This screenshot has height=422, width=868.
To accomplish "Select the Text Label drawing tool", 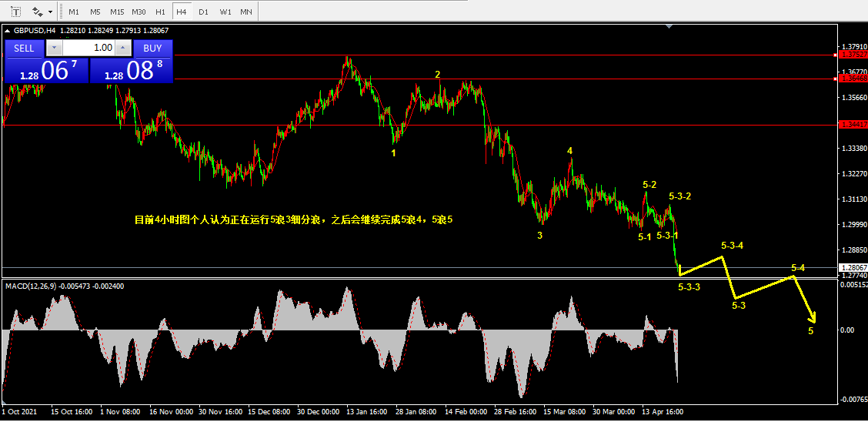I will [17, 11].
